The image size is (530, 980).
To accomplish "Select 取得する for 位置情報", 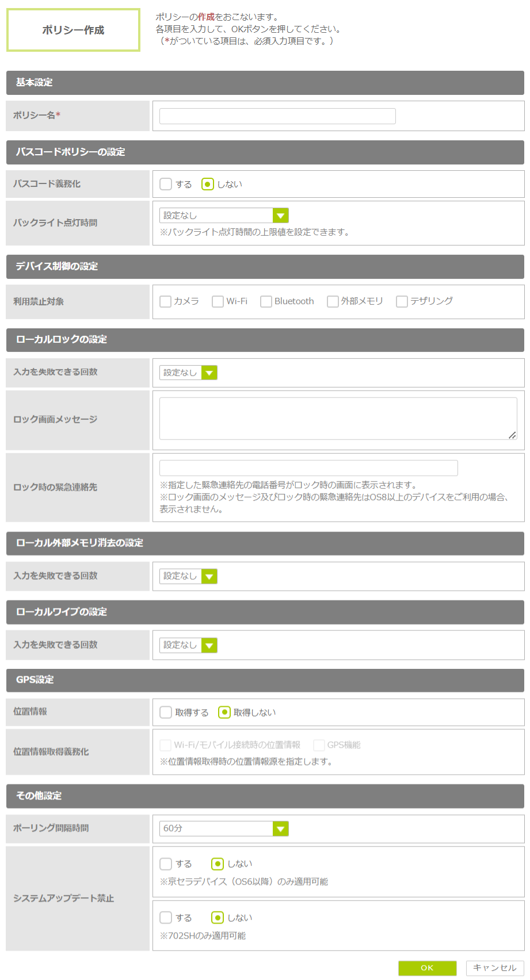I will click(x=166, y=713).
